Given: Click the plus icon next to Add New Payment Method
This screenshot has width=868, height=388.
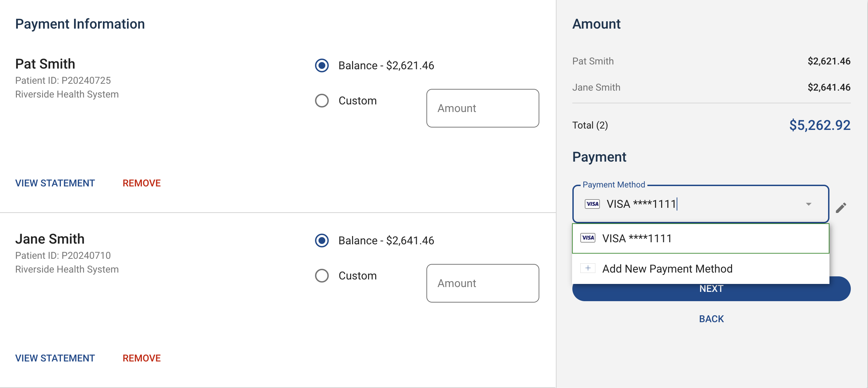Looking at the screenshot, I should 588,268.
